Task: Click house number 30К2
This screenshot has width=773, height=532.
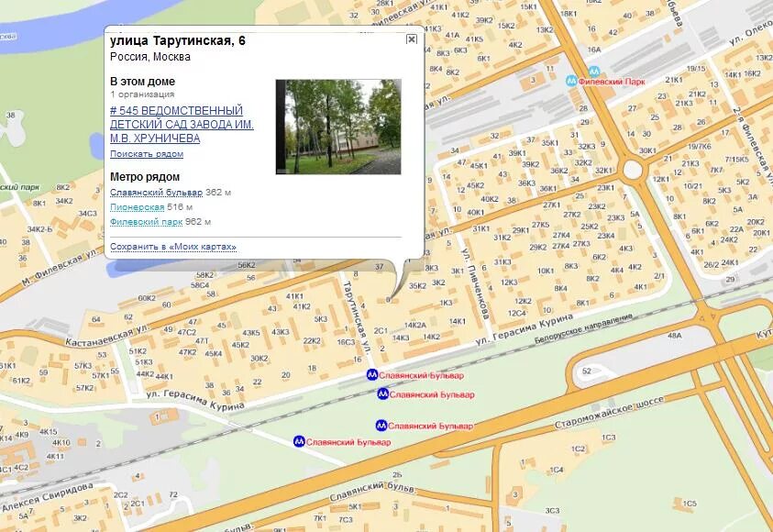Action: click(260, 358)
